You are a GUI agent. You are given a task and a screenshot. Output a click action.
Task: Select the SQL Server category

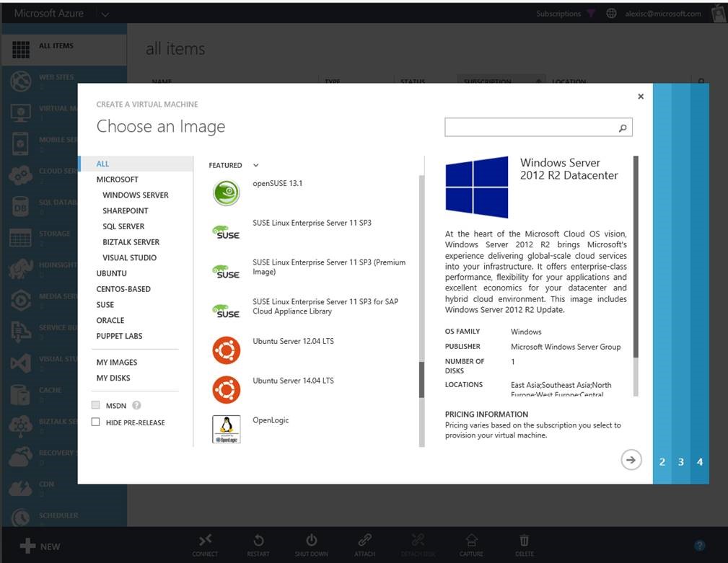pyautogui.click(x=123, y=226)
